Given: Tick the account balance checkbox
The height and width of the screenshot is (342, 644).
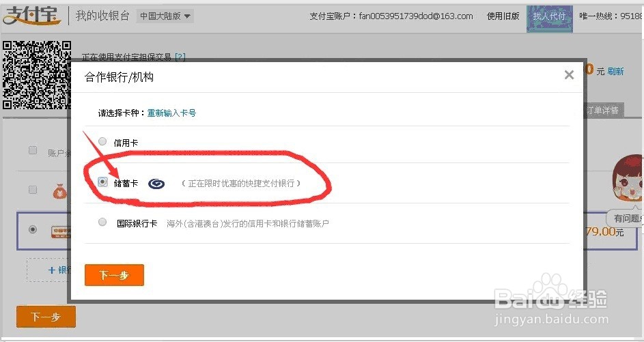Looking at the screenshot, I should click(33, 150).
